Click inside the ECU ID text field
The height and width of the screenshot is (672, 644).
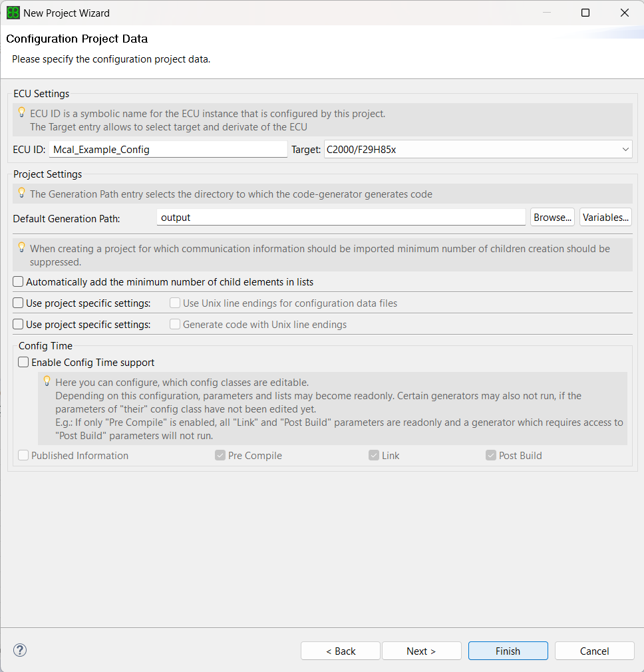point(168,149)
